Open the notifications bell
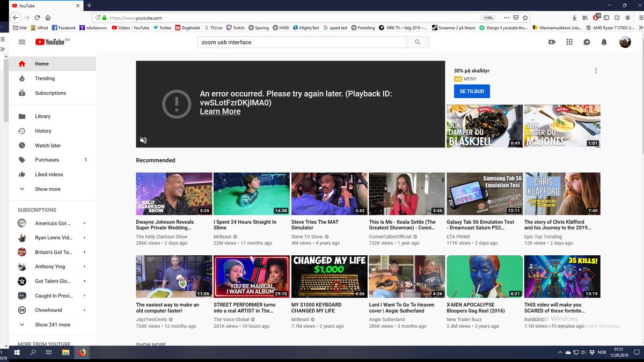The width and height of the screenshot is (644, 362). [604, 42]
